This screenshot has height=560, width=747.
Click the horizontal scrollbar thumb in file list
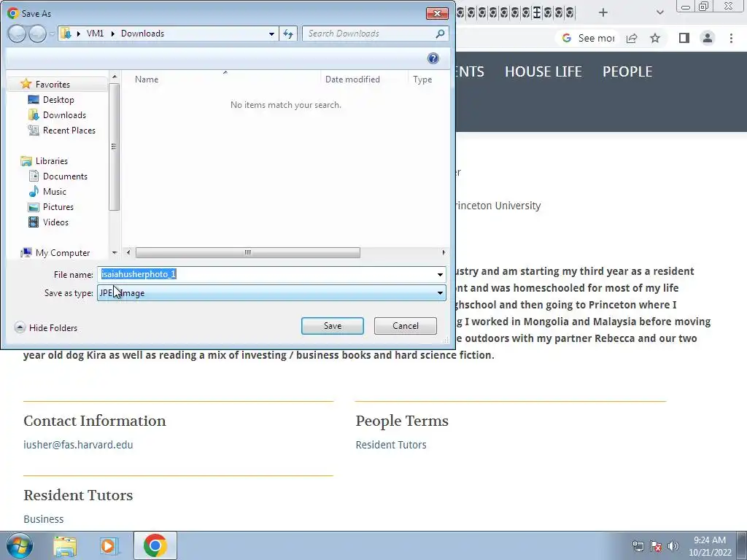[x=248, y=252]
